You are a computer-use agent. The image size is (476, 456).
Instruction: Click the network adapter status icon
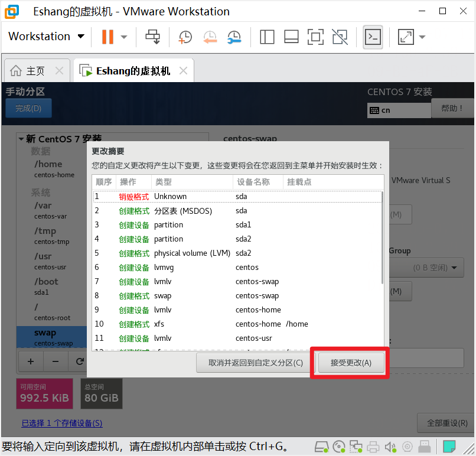(356, 447)
